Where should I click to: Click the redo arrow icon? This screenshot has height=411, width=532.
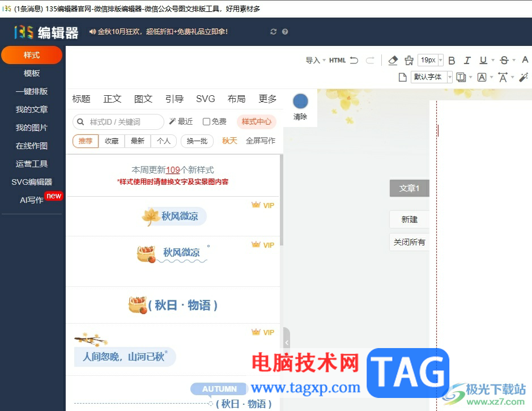click(x=370, y=61)
